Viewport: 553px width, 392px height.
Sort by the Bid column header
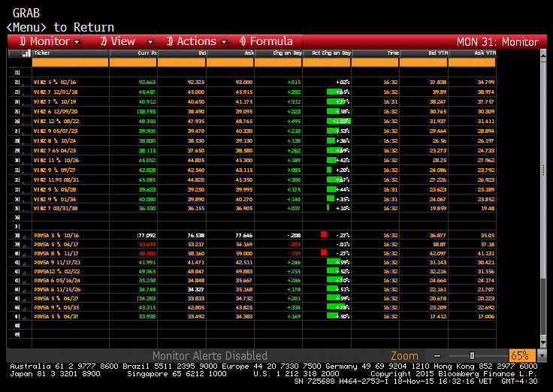tap(182, 53)
